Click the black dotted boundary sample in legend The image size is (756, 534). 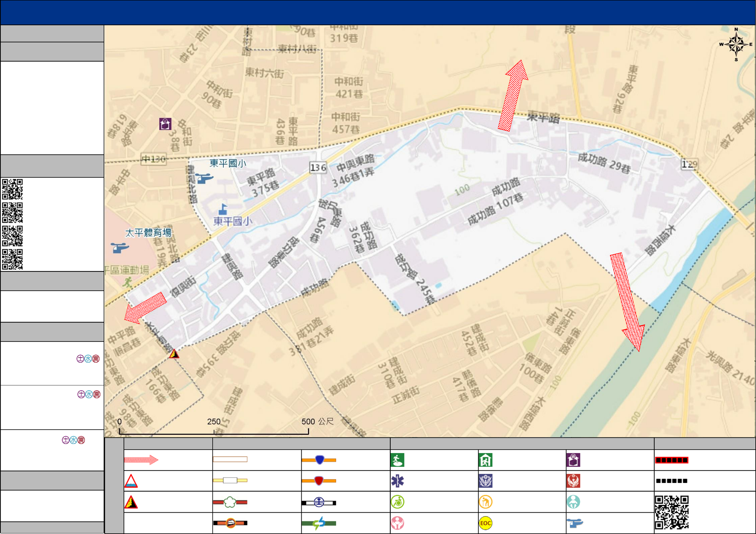tap(672, 481)
